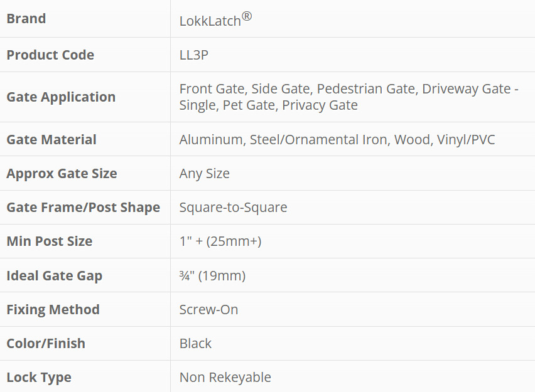Image resolution: width=535 pixels, height=392 pixels.
Task: Select the 1" + (25mm+) value
Action: (221, 241)
